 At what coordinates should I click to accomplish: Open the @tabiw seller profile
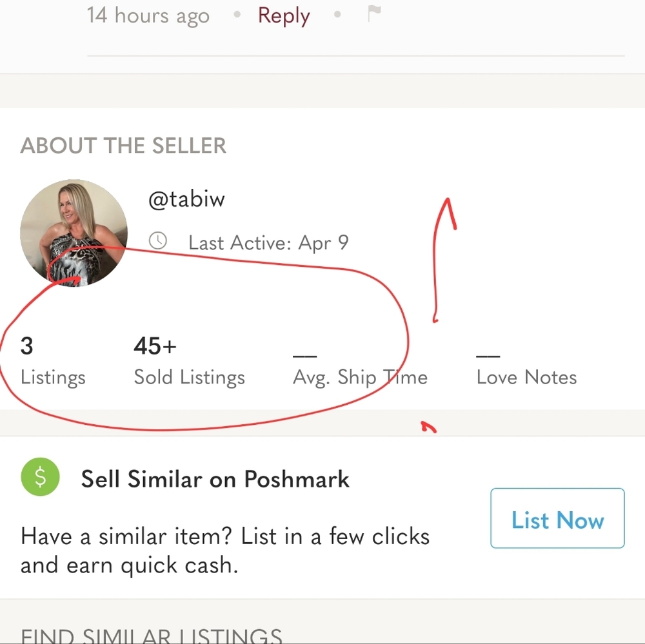[x=186, y=200]
